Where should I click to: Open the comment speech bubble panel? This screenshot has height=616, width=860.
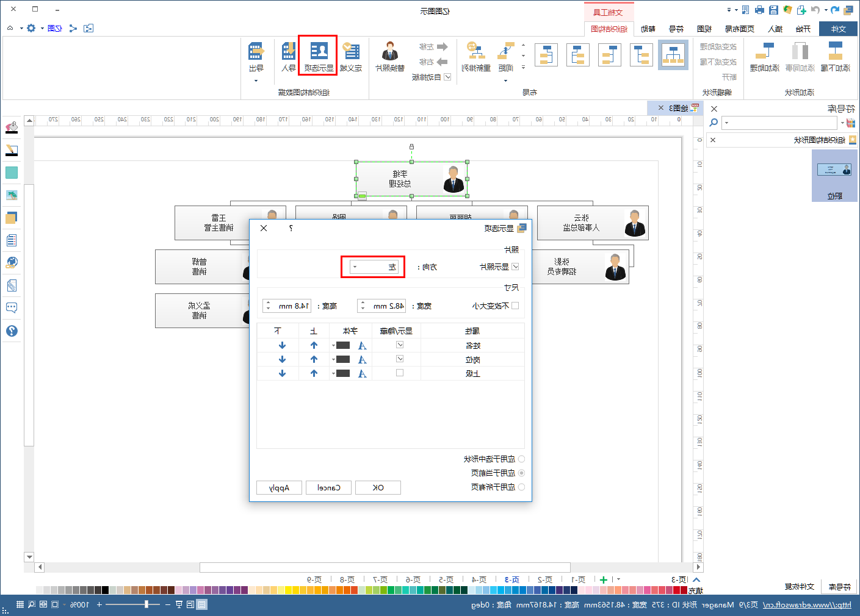[x=12, y=308]
